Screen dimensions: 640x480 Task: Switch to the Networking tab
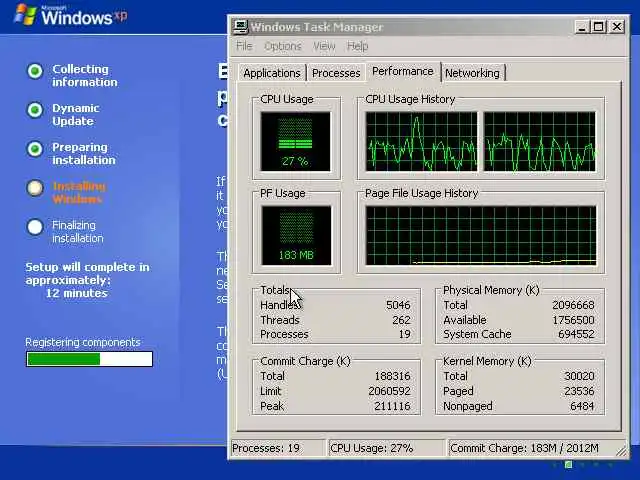pos(472,73)
